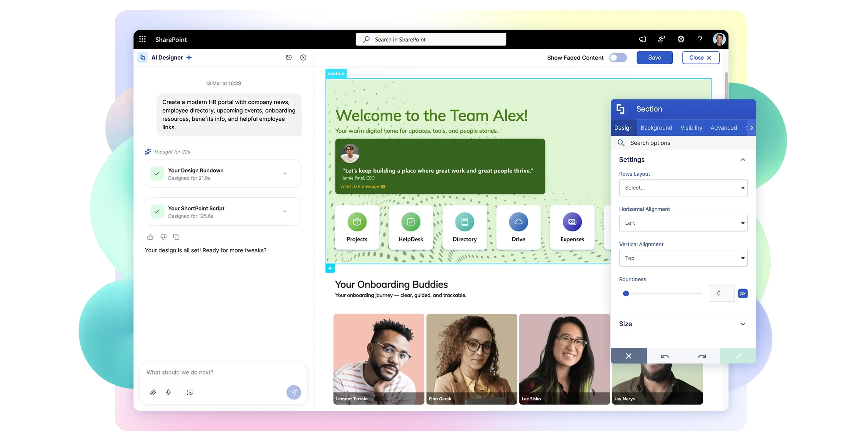The height and width of the screenshot is (442, 868).
Task: Switch to the Visibility tab
Action: point(691,128)
